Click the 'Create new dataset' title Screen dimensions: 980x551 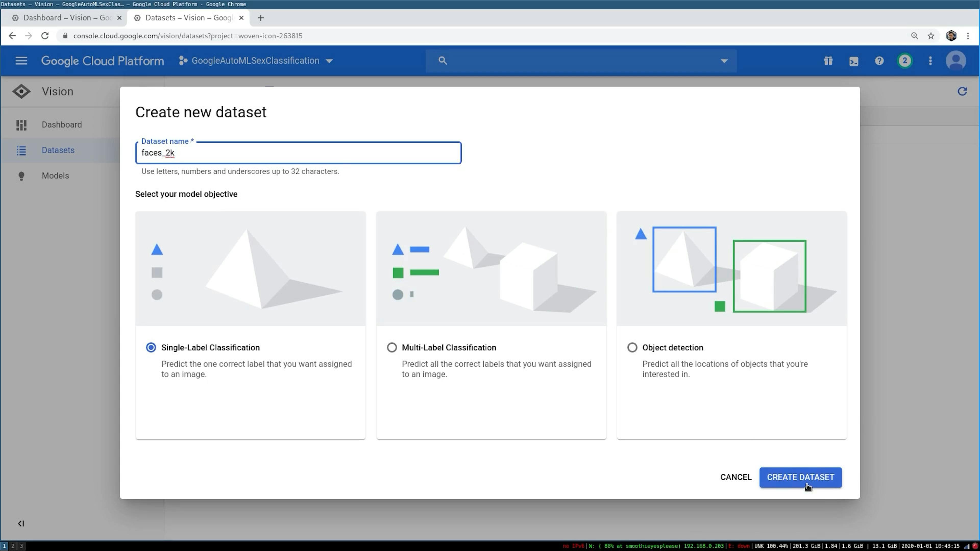(201, 112)
